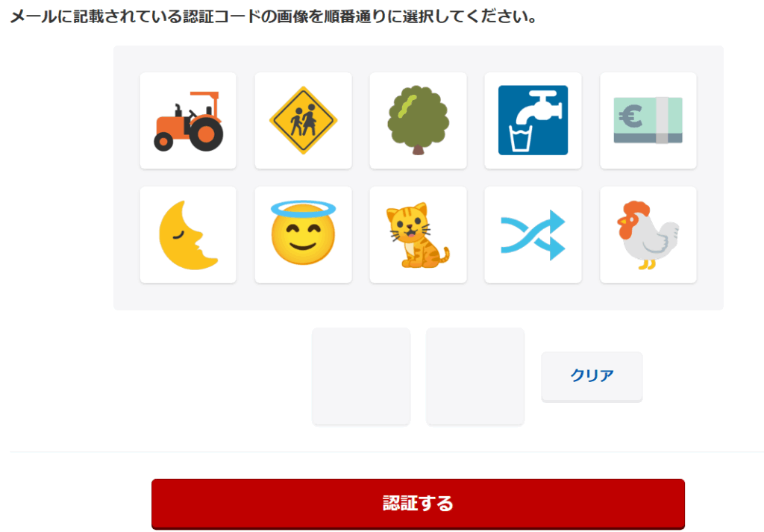Image resolution: width=764 pixels, height=532 pixels.
Task: Choose the orange tabby cat image
Action: [x=418, y=235]
